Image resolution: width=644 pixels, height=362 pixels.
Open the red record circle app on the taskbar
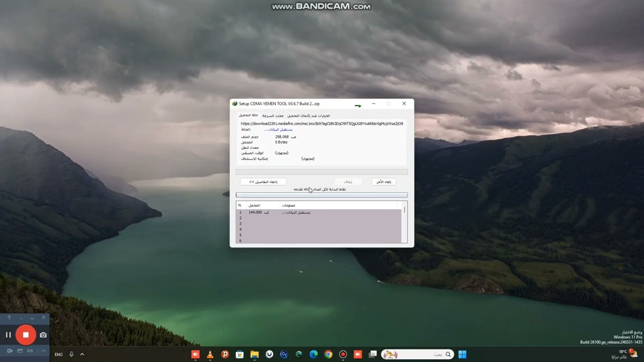coord(343,354)
